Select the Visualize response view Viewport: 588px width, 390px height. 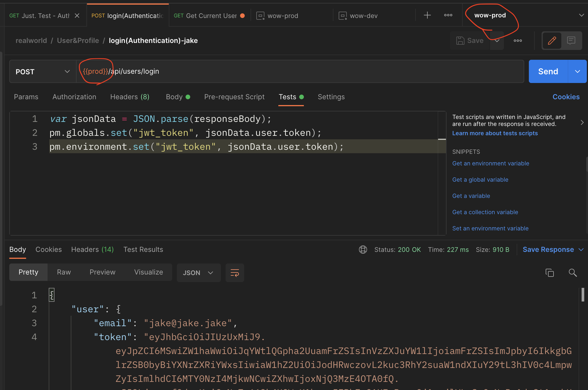148,272
